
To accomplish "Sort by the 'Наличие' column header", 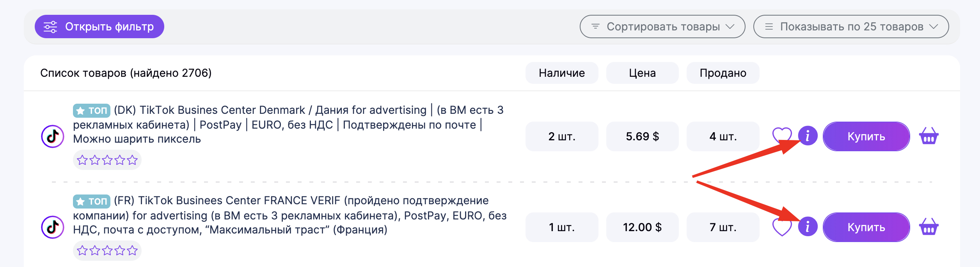I will coord(562,73).
